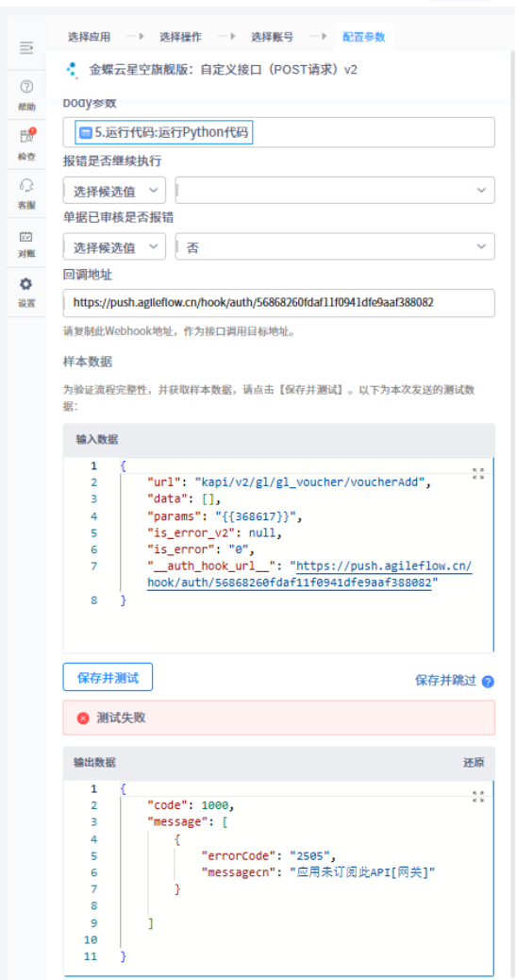This screenshot has width=516, height=980.
Task: Switch to the 选择应用 step tab
Action: pos(89,37)
